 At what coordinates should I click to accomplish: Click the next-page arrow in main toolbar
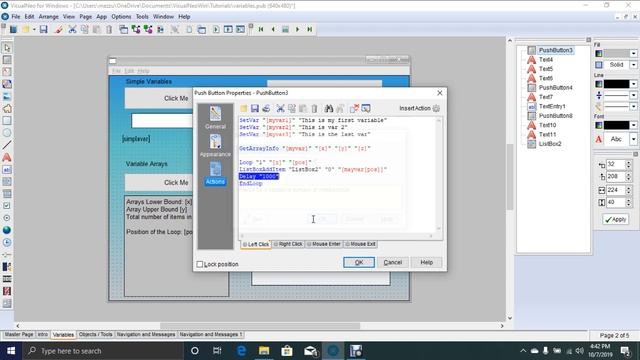298,29
